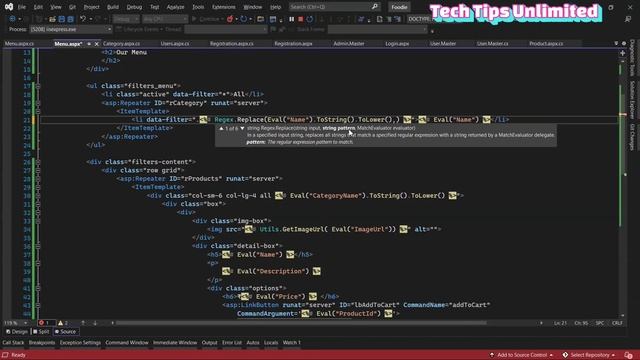Click the Break All pause icon

pyautogui.click(x=291, y=19)
